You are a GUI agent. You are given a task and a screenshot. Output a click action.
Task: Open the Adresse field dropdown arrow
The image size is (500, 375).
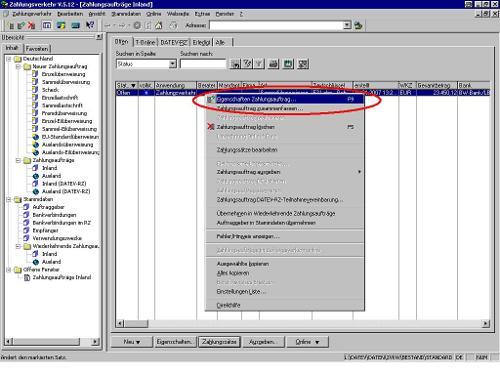point(347,25)
